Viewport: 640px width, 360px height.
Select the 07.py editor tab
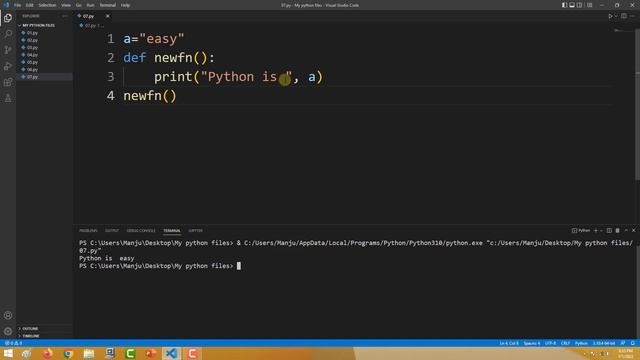pyautogui.click(x=93, y=16)
